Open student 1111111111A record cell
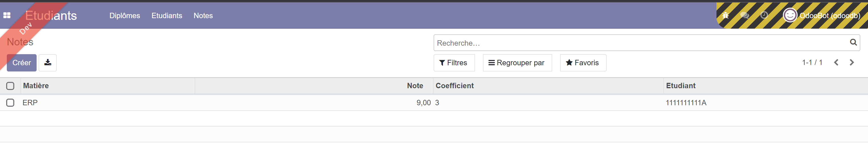This screenshot has width=868, height=156. coord(686,103)
